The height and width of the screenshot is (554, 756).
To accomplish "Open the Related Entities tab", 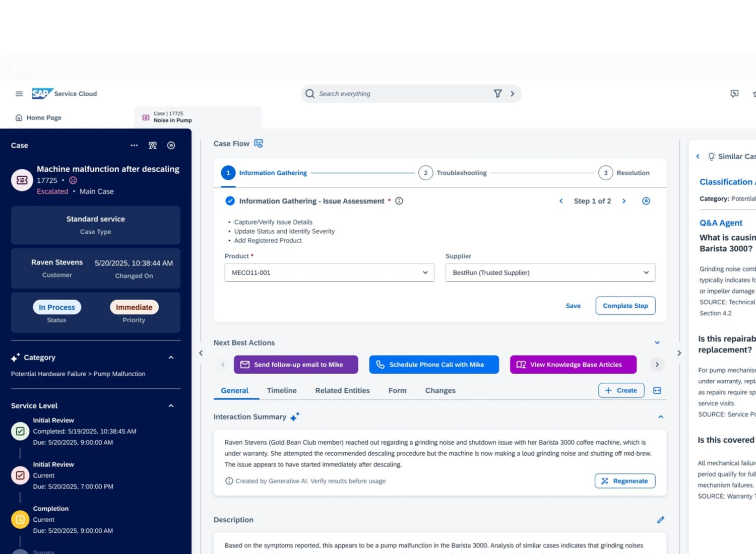I will point(342,390).
